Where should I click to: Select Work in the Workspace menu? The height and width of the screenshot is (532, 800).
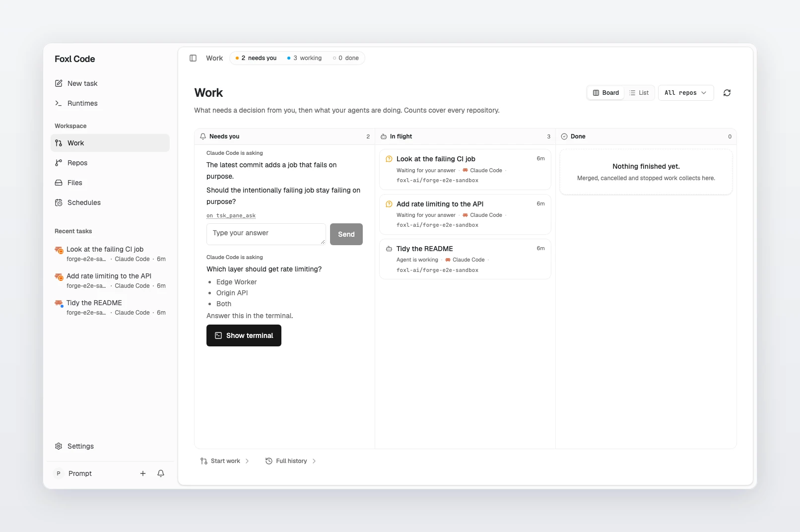[x=110, y=143]
